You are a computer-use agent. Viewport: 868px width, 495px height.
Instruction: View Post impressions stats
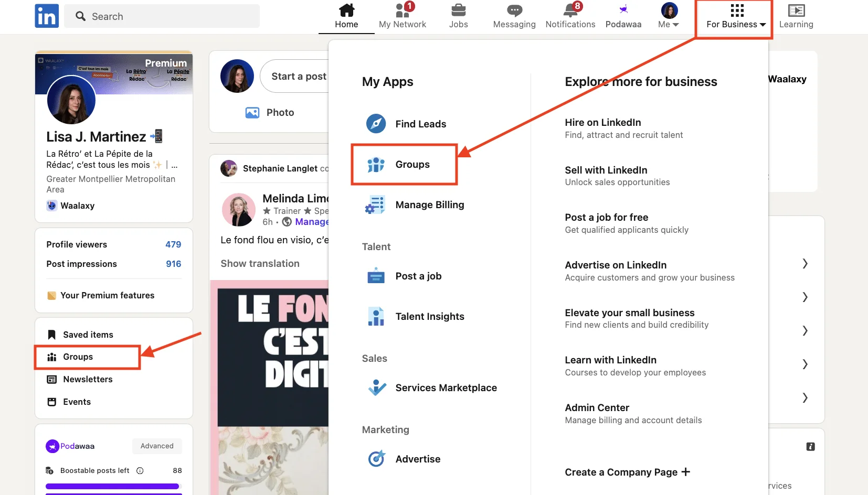coord(113,264)
